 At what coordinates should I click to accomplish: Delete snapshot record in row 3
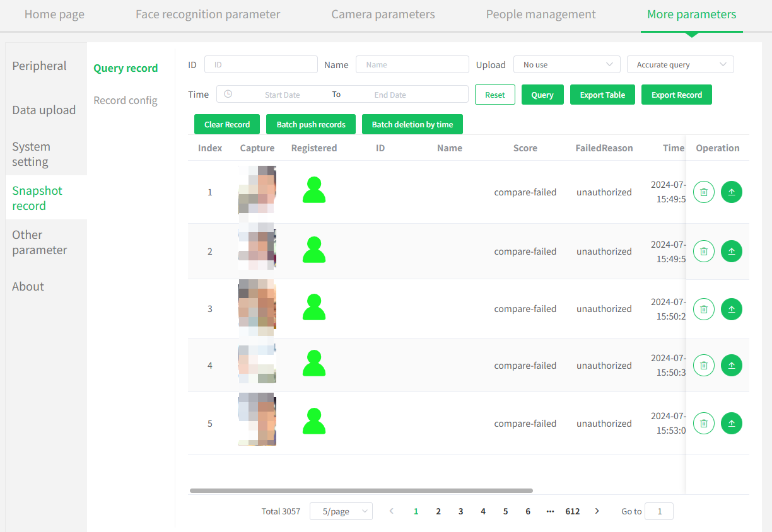coord(704,309)
